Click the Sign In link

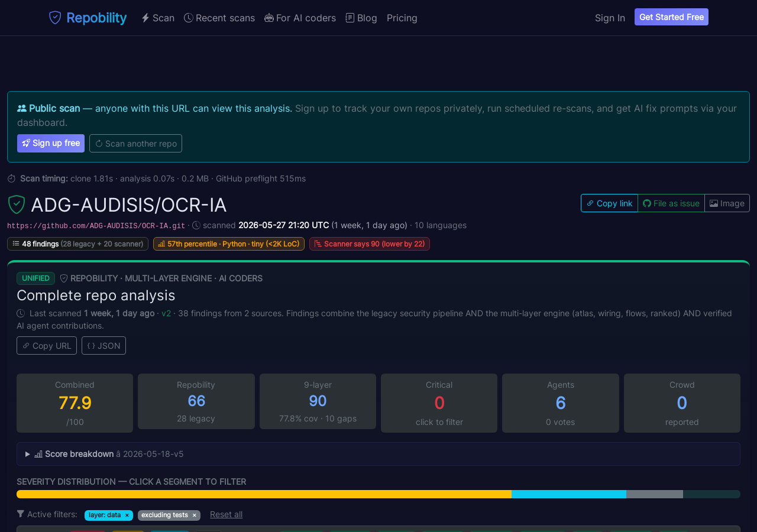(x=610, y=18)
